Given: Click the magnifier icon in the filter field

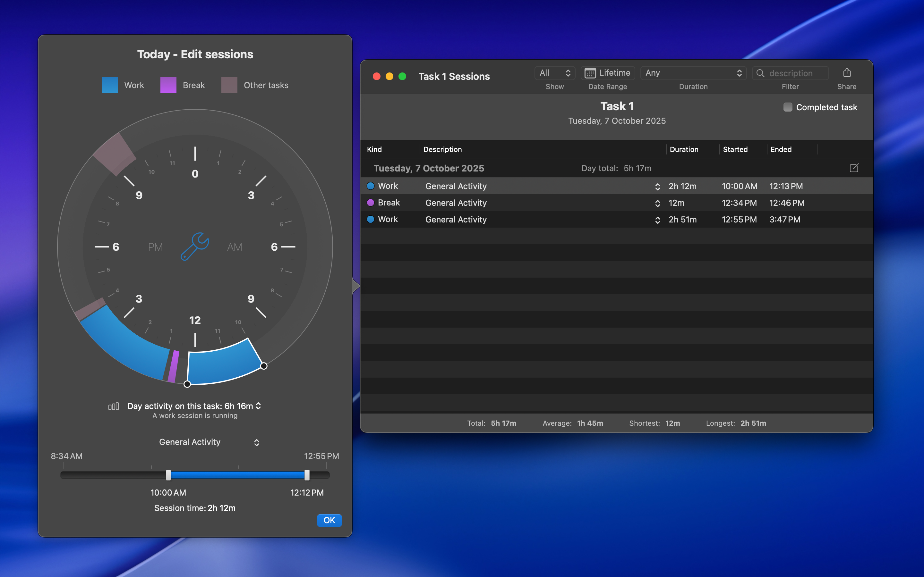Looking at the screenshot, I should 760,73.
